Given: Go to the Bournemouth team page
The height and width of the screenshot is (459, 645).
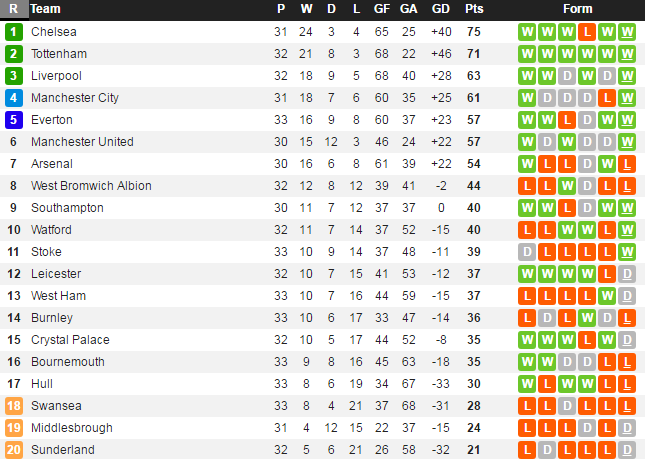Looking at the screenshot, I should coord(66,361).
